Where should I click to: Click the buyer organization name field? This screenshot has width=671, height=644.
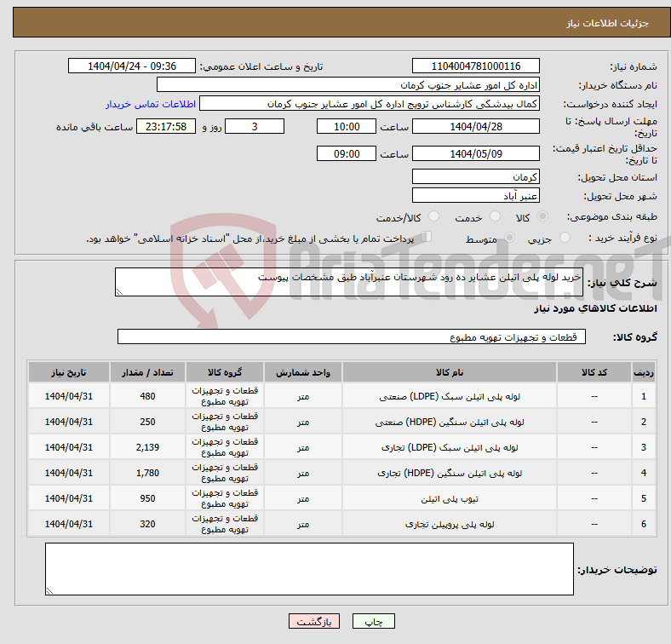(x=348, y=85)
